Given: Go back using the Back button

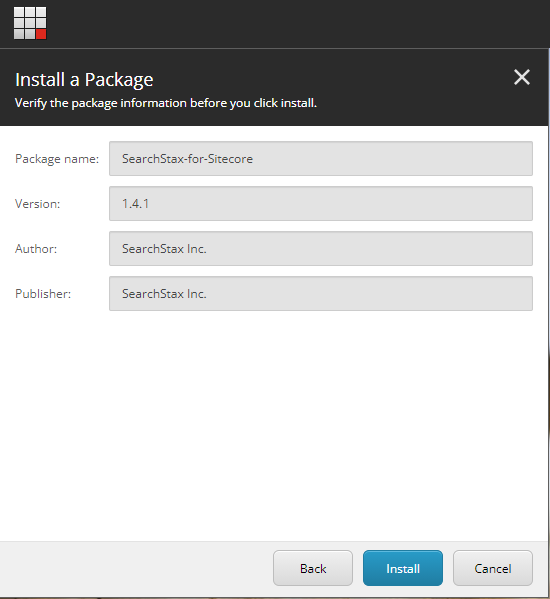Looking at the screenshot, I should [313, 568].
